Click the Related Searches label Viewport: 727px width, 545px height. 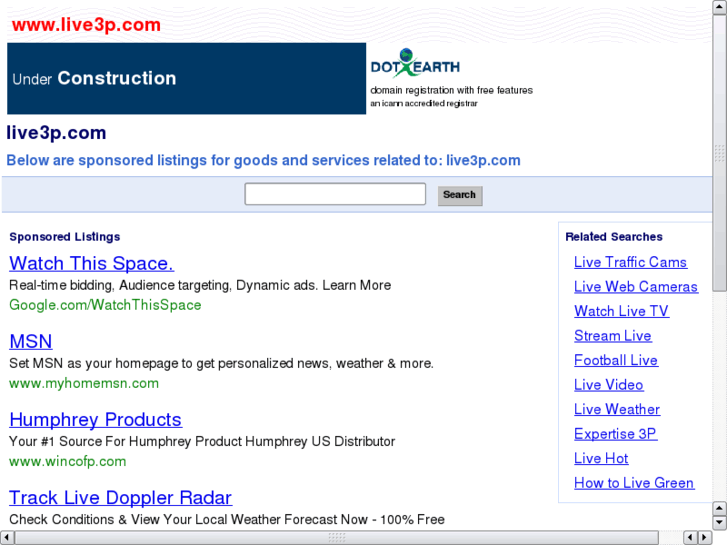(614, 237)
